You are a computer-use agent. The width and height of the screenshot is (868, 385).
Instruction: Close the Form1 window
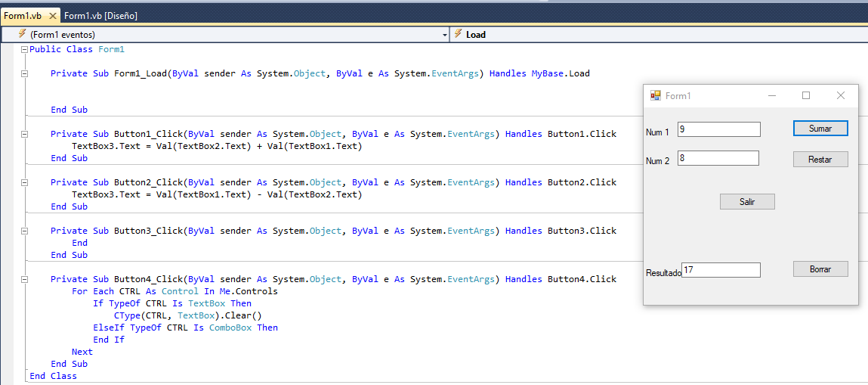(x=841, y=96)
